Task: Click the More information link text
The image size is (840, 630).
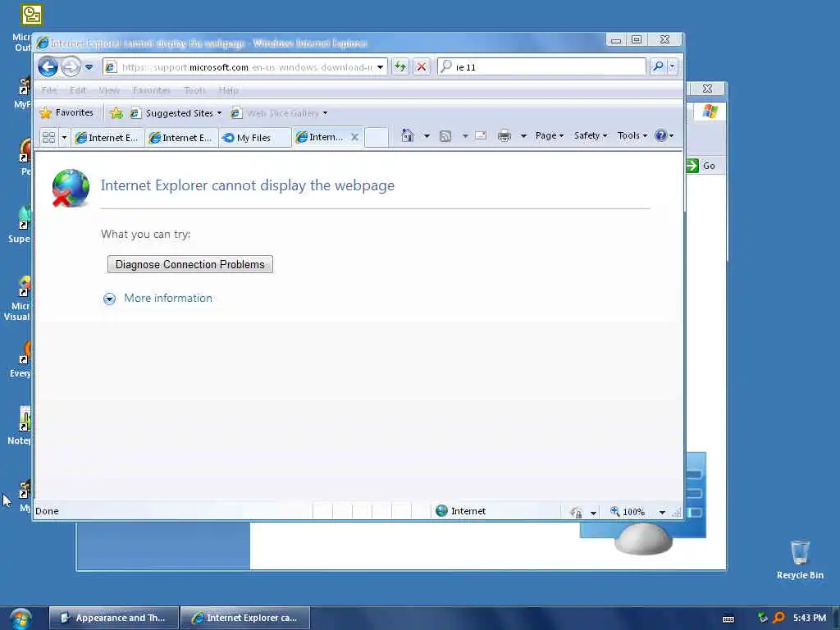Action: coord(168,298)
